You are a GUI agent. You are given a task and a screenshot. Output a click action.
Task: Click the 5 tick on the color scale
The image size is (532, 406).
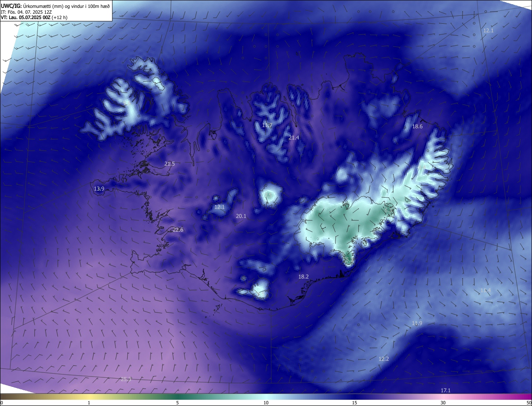point(177,403)
